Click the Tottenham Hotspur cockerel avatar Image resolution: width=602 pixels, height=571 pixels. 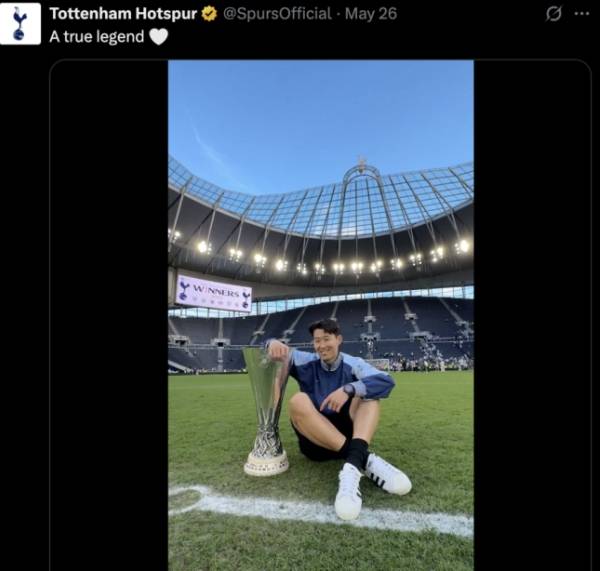click(20, 23)
